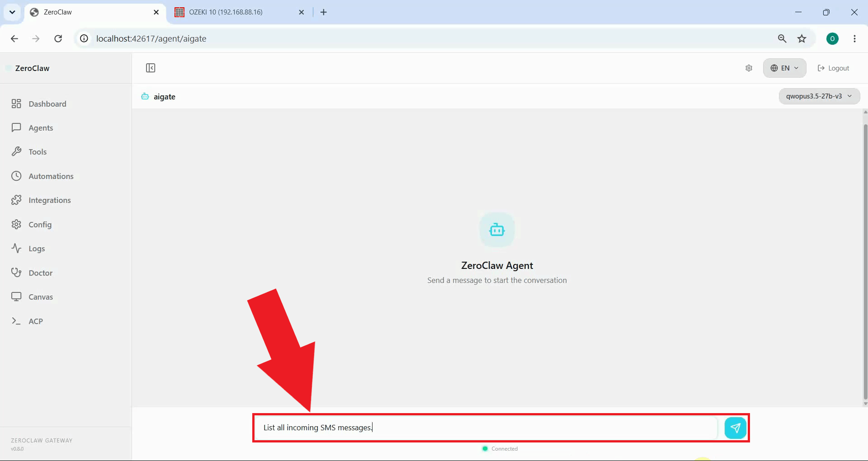The image size is (868, 461).
Task: Close the ZeroClaw tab
Action: (x=156, y=12)
